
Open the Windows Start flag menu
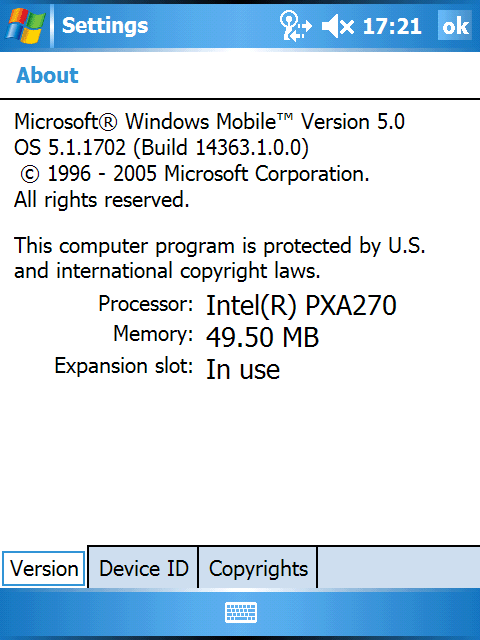[x=25, y=26]
